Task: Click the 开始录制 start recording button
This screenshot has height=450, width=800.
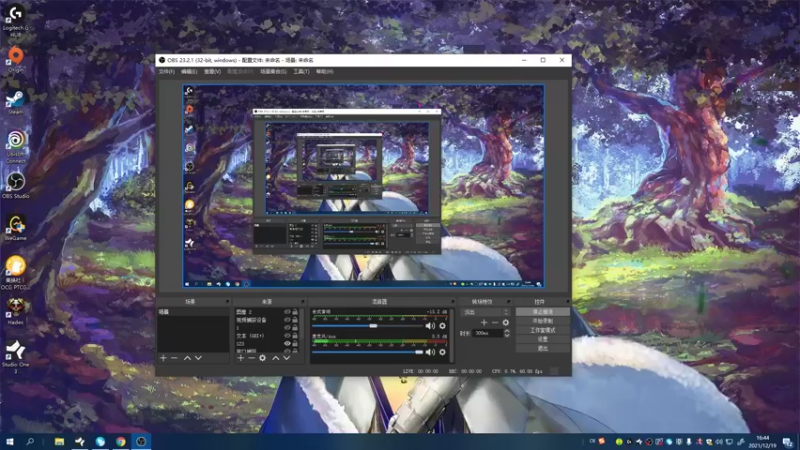Action: click(x=542, y=321)
